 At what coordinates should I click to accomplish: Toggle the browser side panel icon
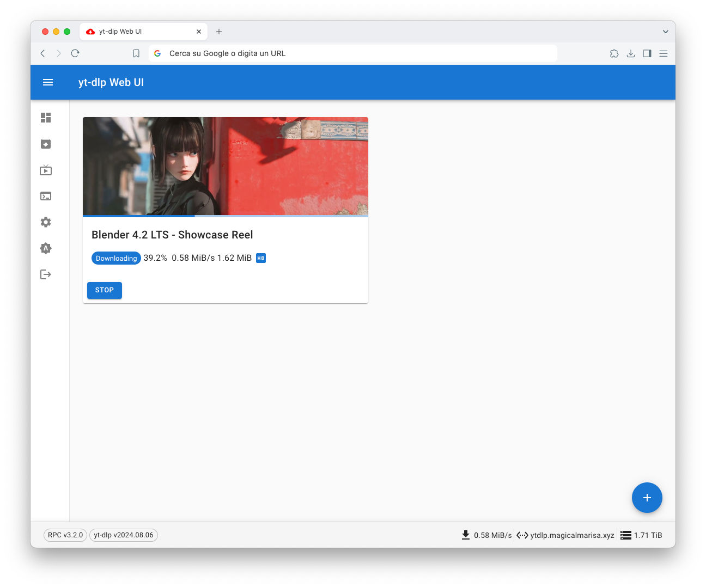[647, 53]
